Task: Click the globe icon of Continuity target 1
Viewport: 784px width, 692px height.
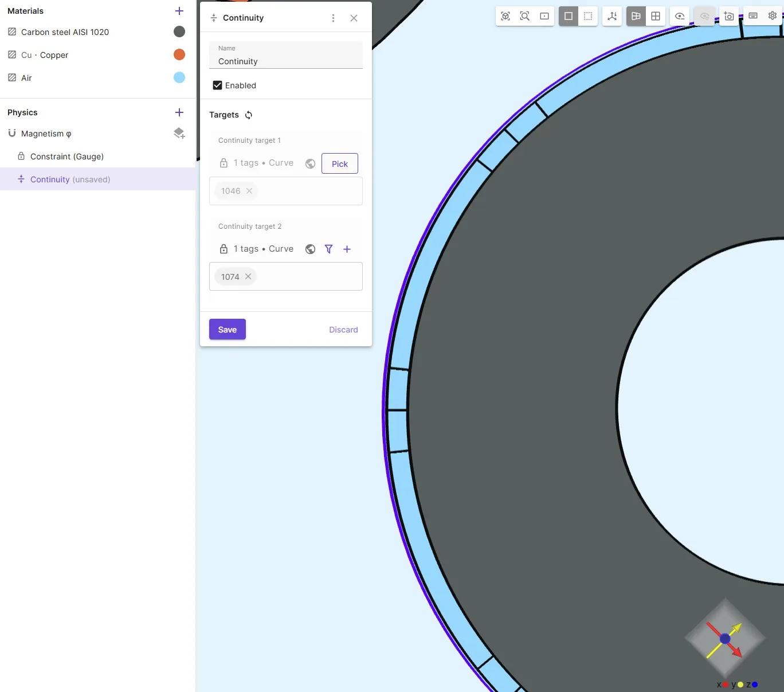Action: 310,163
